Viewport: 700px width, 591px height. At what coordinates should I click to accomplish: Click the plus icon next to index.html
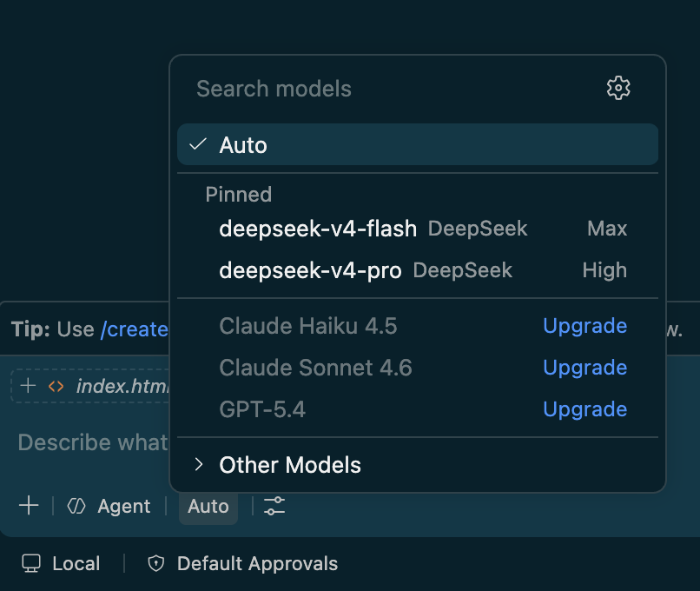tap(28, 386)
